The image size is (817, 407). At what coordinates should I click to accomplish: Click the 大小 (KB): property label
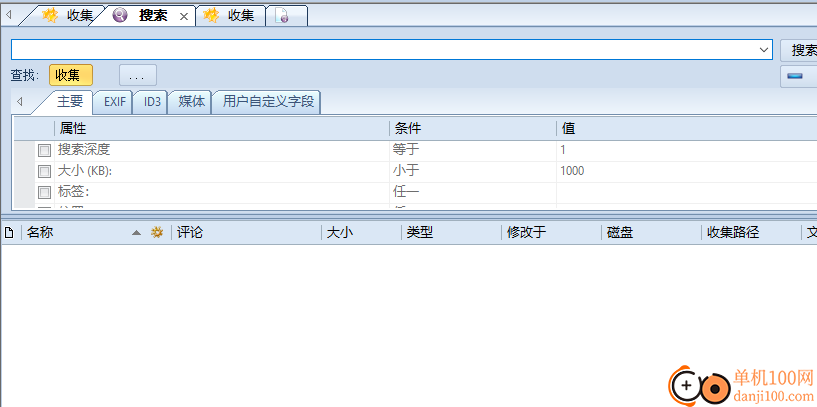85,171
